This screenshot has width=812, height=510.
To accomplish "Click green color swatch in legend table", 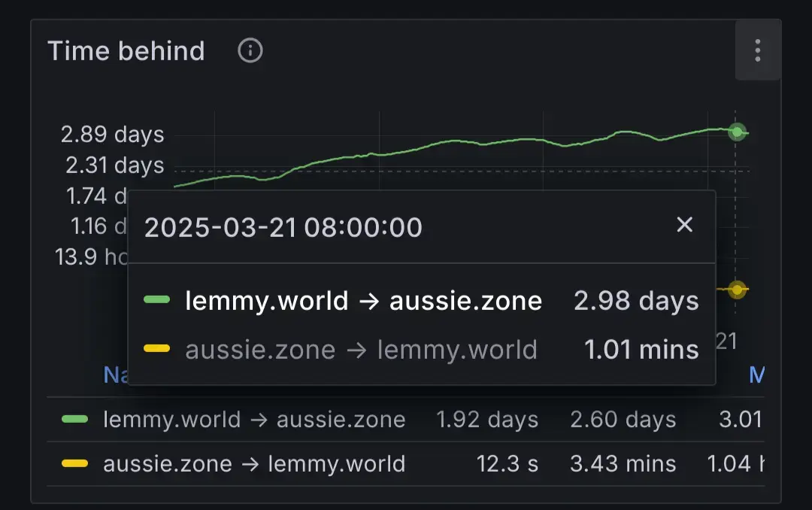I will coord(74,419).
